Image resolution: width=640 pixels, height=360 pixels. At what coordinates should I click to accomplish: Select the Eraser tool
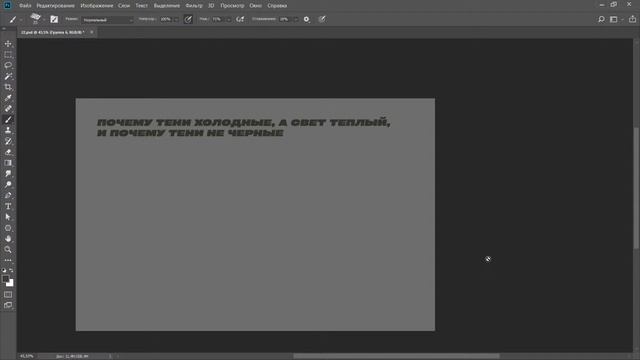8,152
